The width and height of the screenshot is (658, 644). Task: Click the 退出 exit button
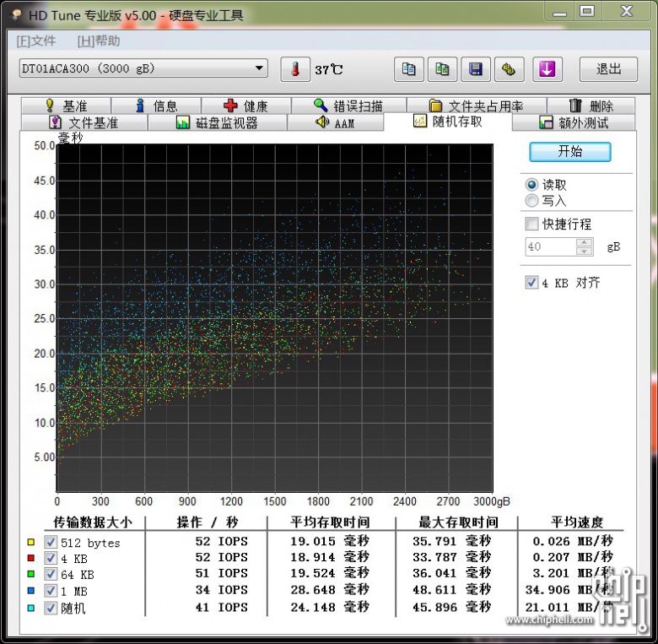coord(608,69)
